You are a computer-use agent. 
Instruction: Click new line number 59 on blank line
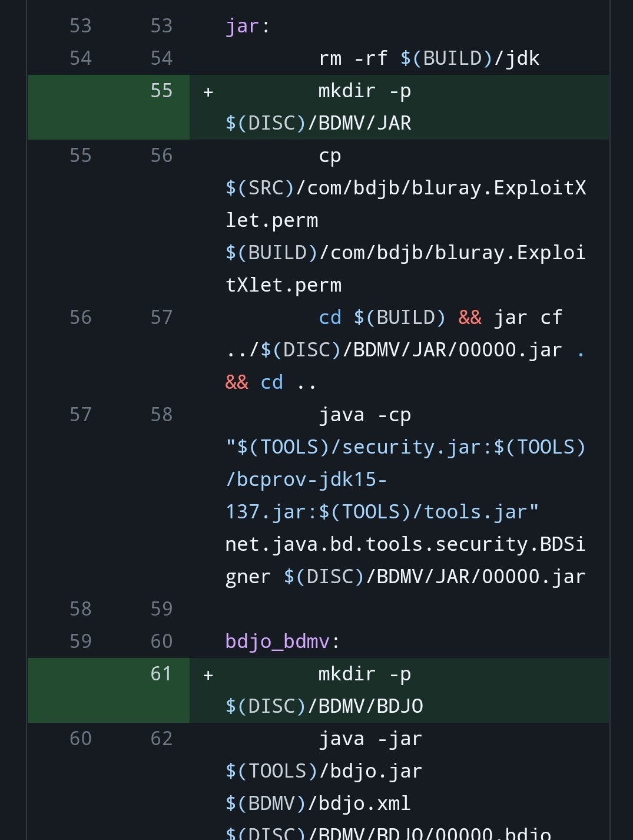(x=161, y=608)
